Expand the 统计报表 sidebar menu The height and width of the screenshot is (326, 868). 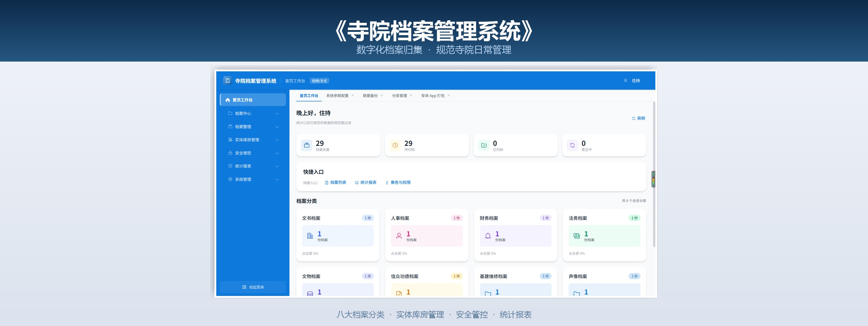(x=253, y=166)
